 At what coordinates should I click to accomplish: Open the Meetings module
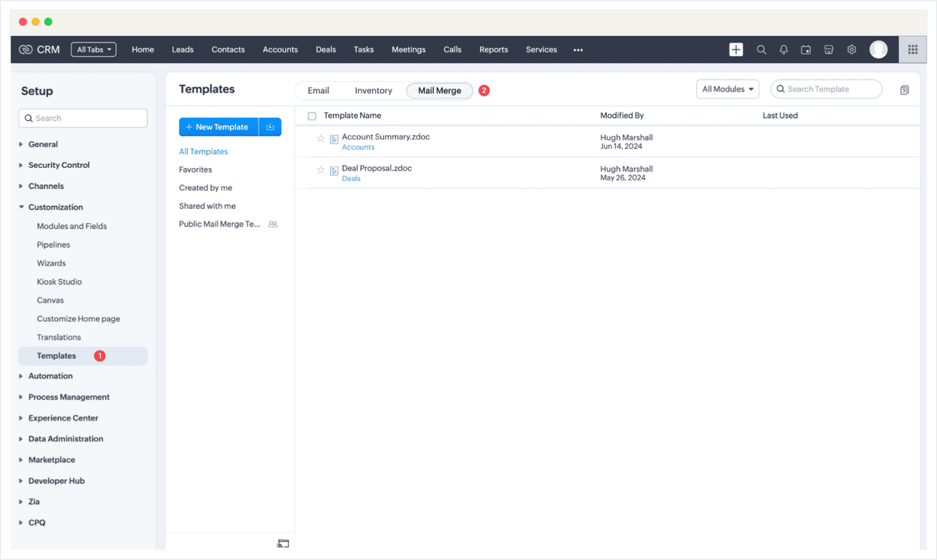point(409,50)
